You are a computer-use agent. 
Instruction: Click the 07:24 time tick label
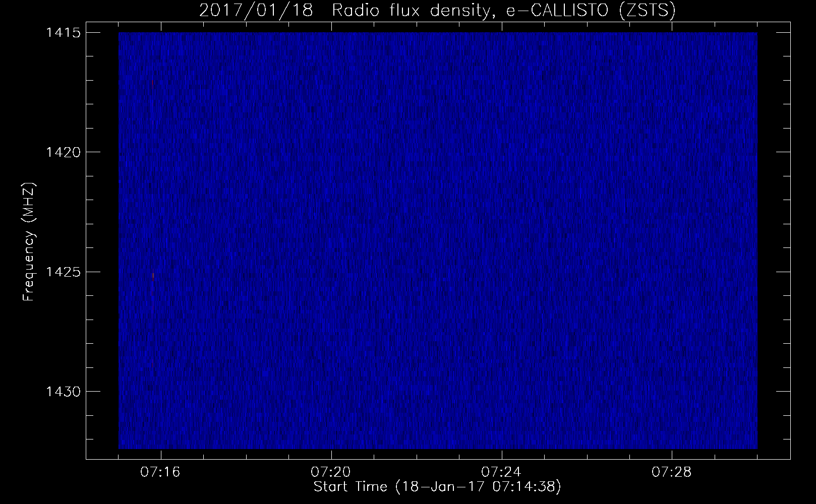(501, 472)
